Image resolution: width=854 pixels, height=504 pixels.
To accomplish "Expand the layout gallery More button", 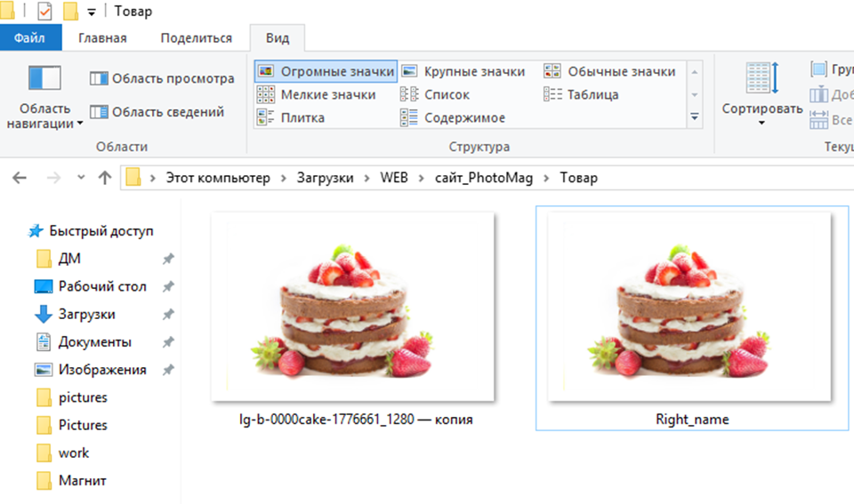I will [x=695, y=117].
